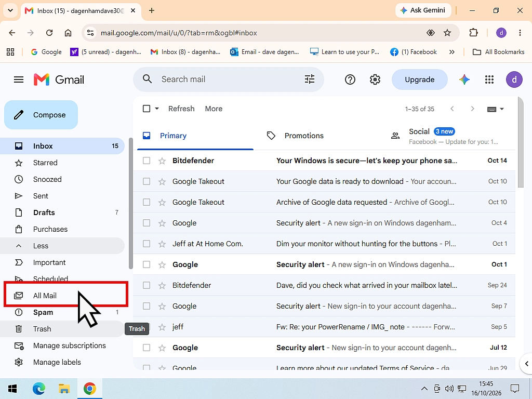Tick the checkbox for Google Sep 7 security alert

(x=146, y=306)
